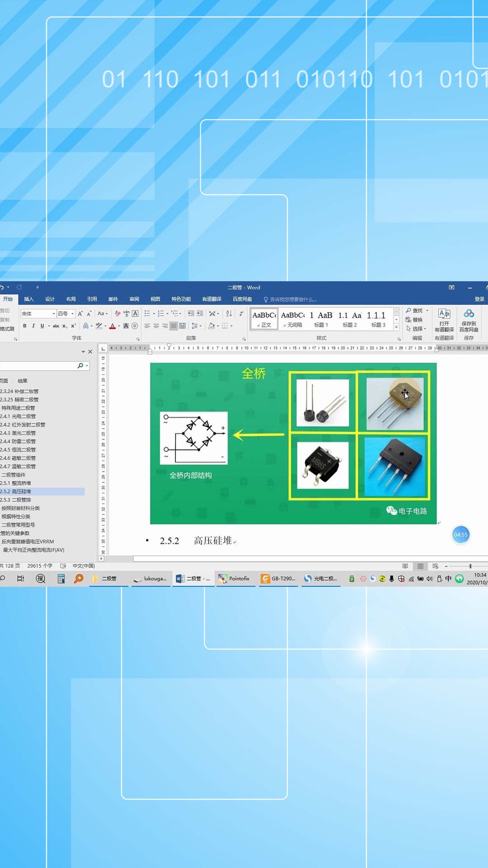Open the font dialog launcher
This screenshot has height=868, width=488.
[x=138, y=339]
